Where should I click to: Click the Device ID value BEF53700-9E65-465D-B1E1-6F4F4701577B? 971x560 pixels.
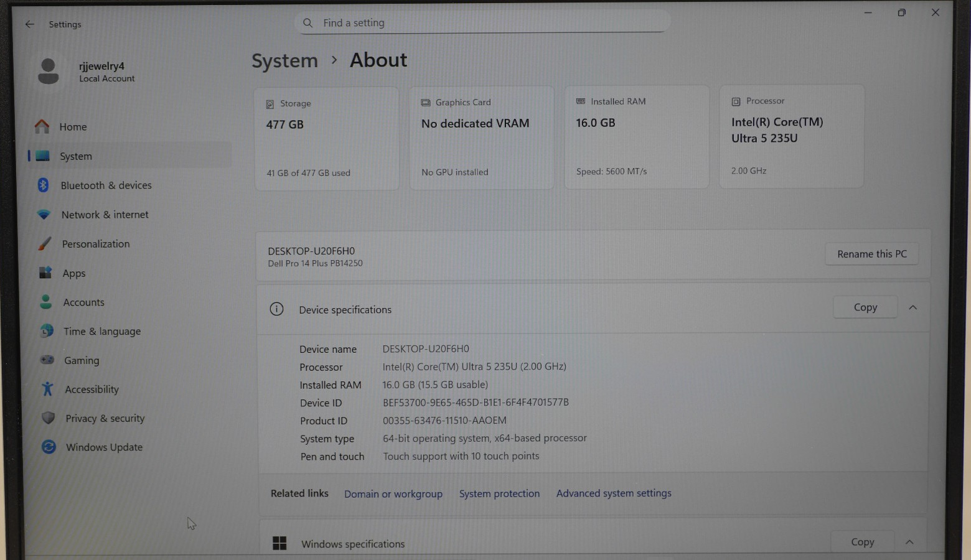pos(476,402)
